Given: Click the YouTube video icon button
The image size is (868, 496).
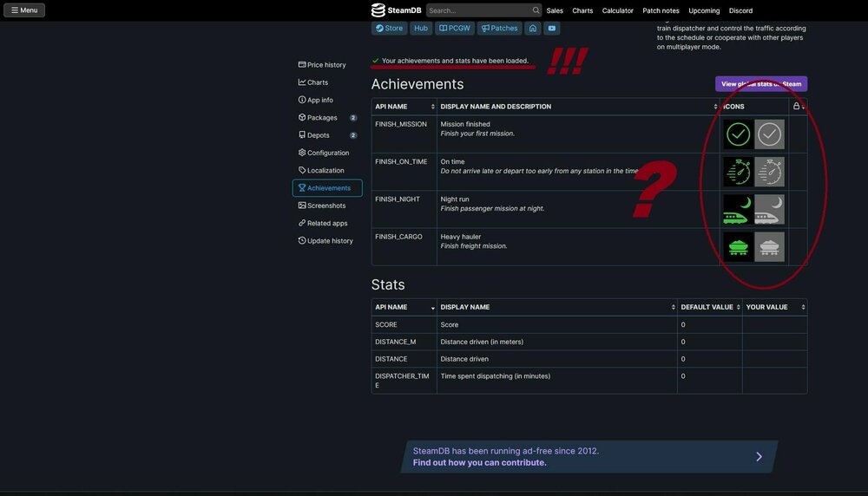Looking at the screenshot, I should 552,29.
